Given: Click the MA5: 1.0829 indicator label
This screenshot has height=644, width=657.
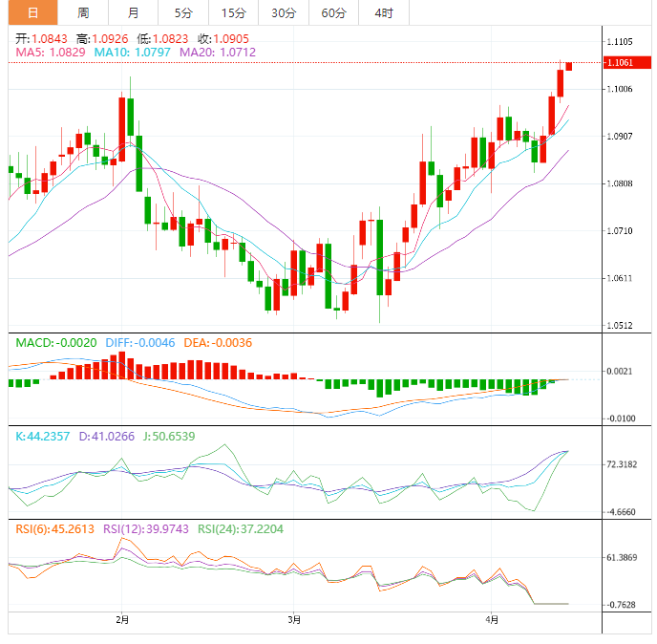Looking at the screenshot, I should coord(51,53).
